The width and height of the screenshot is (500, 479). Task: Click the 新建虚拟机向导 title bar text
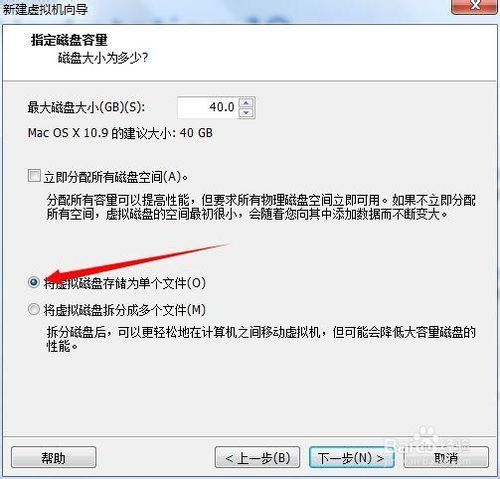click(45, 9)
